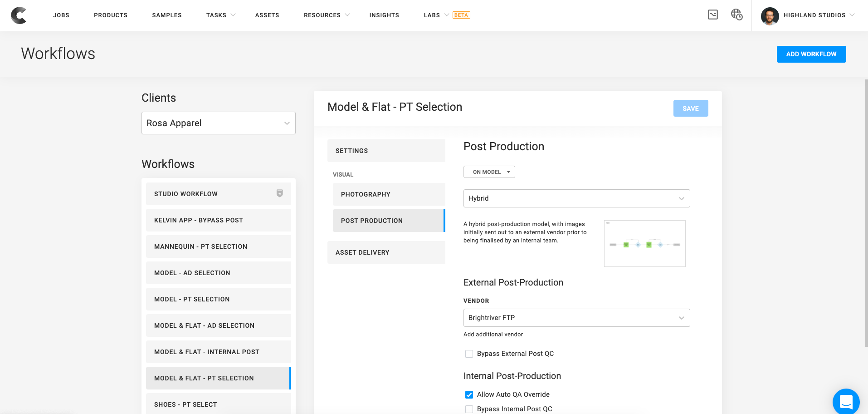Screen dimensions: 868x414
Task: Select Mannequin - PT Selection workflow
Action: [219, 246]
